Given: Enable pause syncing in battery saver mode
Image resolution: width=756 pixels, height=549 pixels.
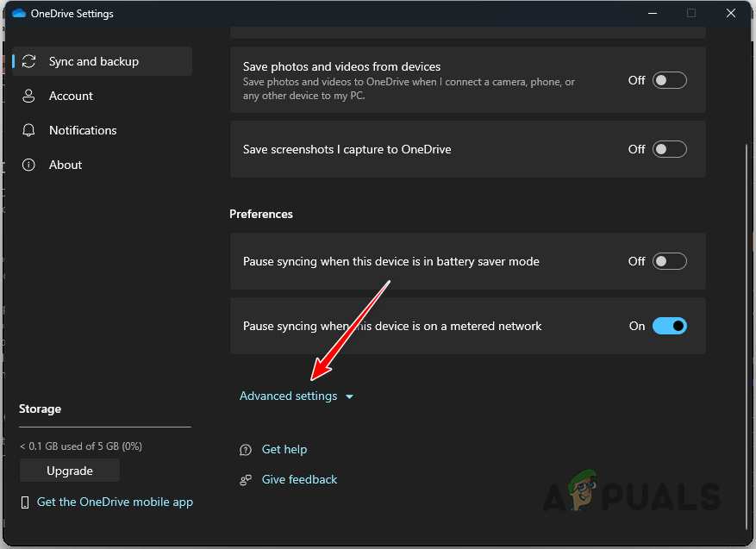Looking at the screenshot, I should [x=669, y=261].
